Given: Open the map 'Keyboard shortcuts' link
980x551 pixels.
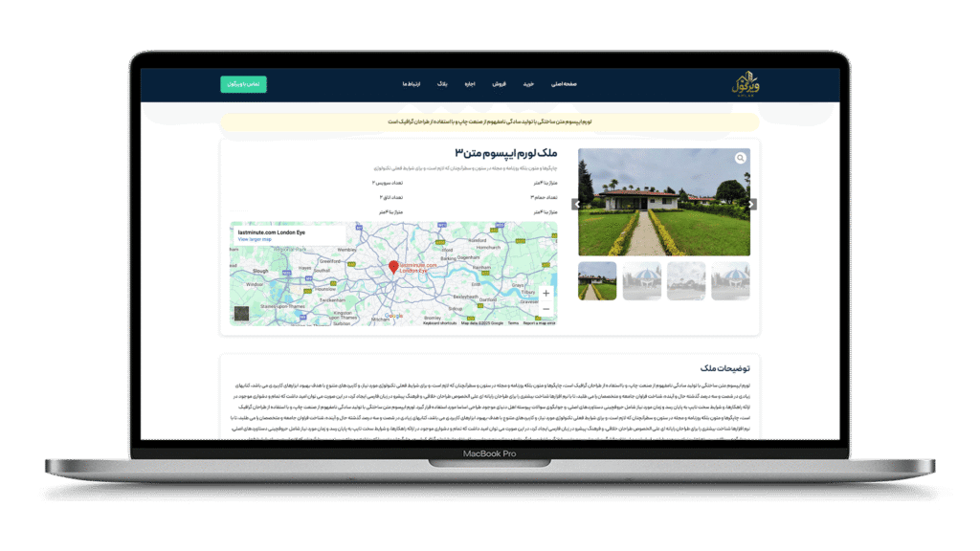Looking at the screenshot, I should click(439, 323).
